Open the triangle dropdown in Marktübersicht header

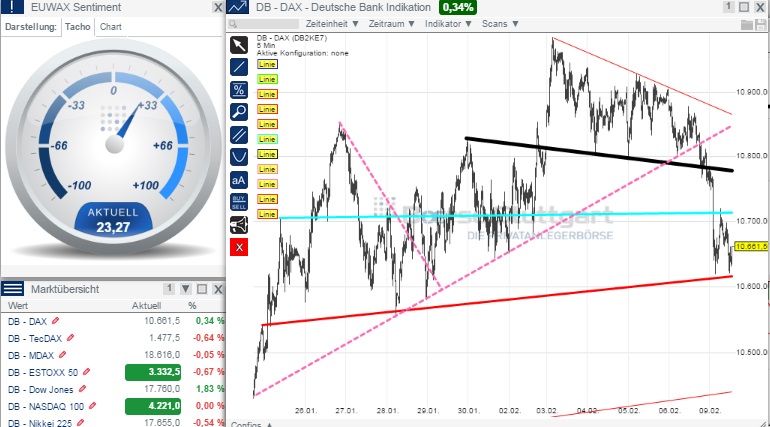(x=186, y=289)
